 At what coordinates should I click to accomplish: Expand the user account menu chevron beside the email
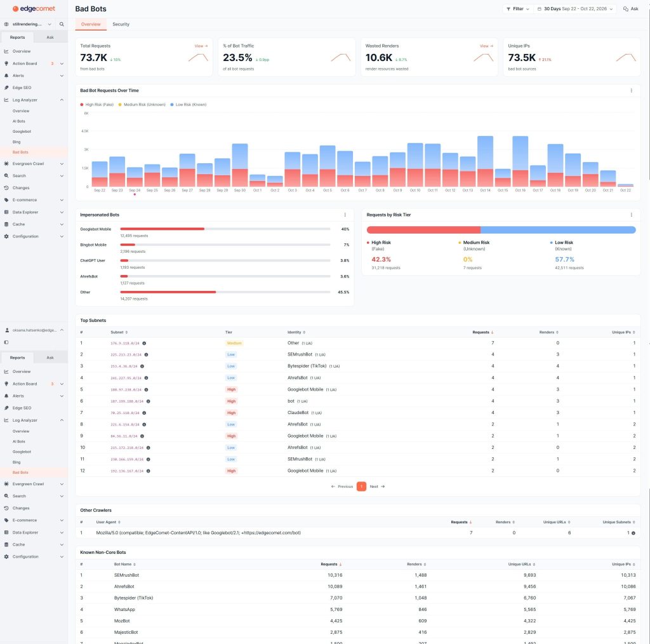62,330
